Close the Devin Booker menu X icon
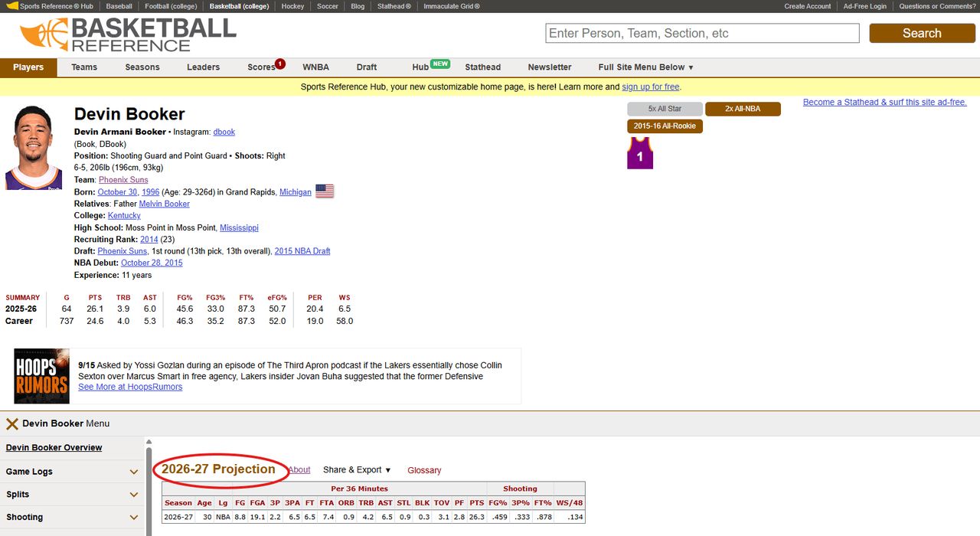Image resolution: width=980 pixels, height=536 pixels. point(12,423)
